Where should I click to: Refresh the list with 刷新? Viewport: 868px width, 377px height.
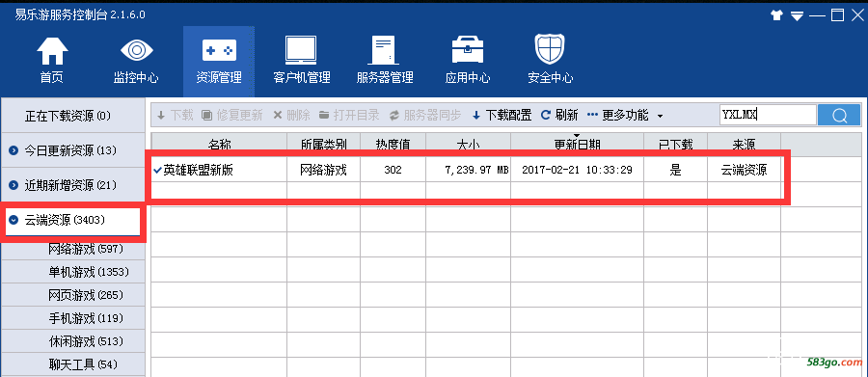click(559, 115)
